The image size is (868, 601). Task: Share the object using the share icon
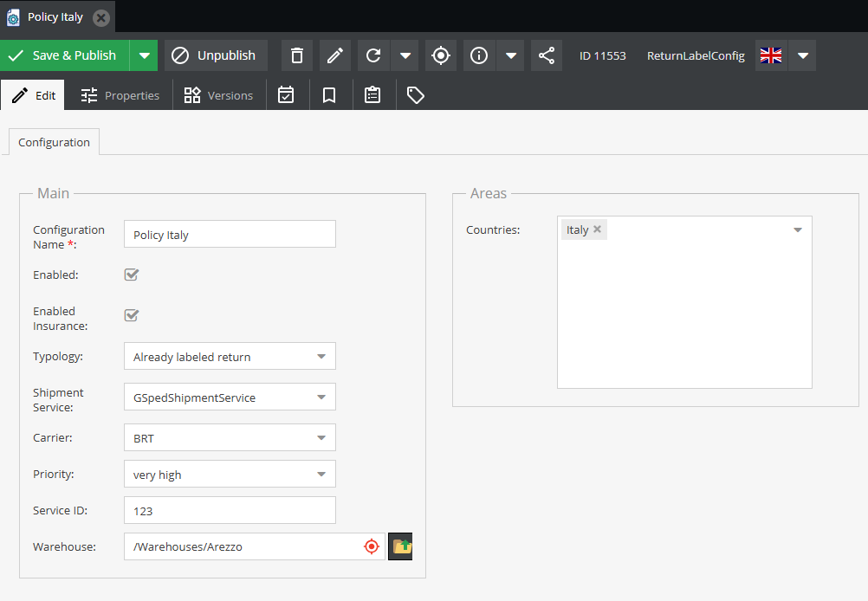pyautogui.click(x=546, y=55)
